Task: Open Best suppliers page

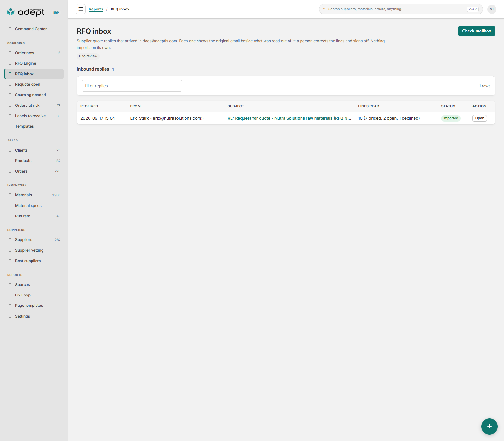Action: click(x=34, y=261)
